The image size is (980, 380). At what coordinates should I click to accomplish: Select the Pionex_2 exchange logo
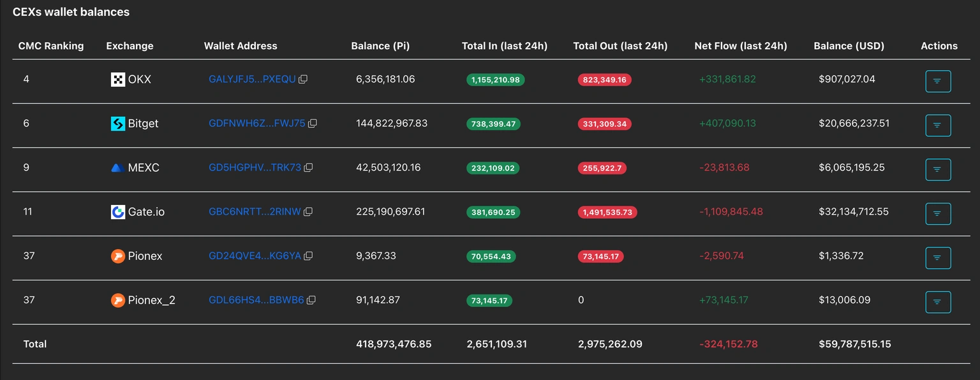[x=117, y=300]
